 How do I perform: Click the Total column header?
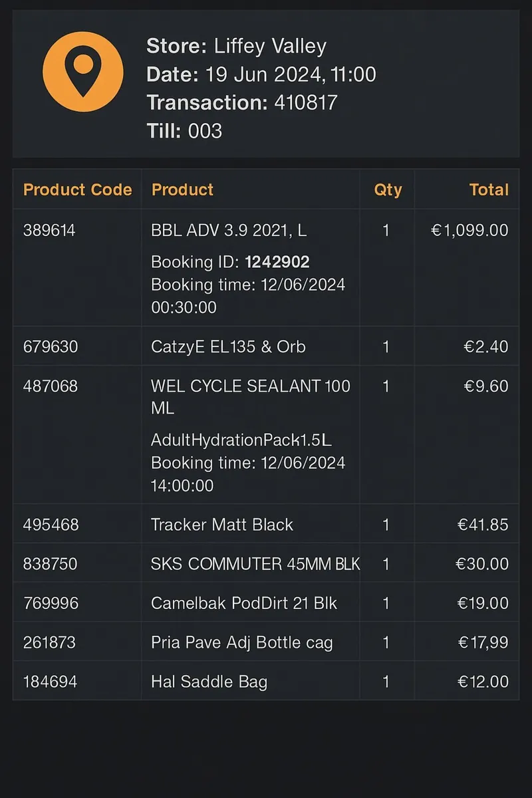pyautogui.click(x=489, y=190)
